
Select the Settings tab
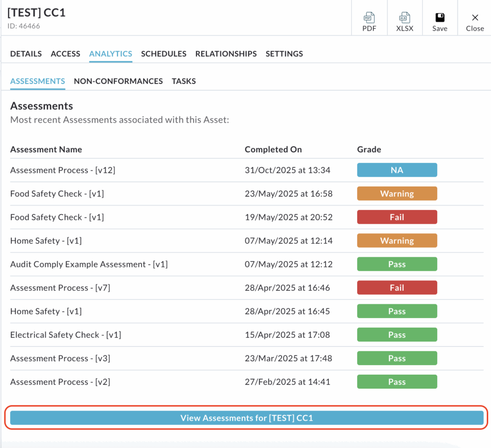(284, 54)
